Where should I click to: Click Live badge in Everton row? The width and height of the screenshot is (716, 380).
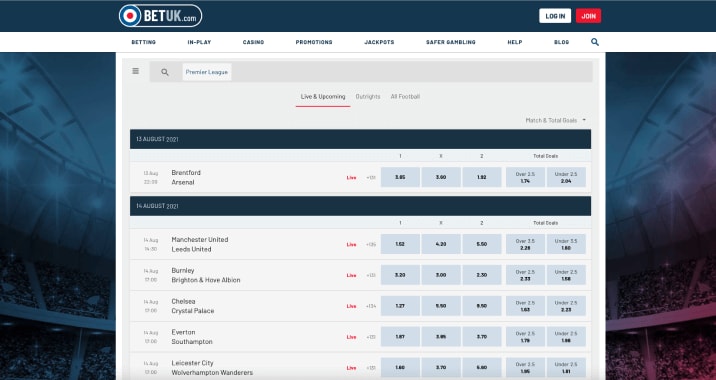tap(351, 337)
